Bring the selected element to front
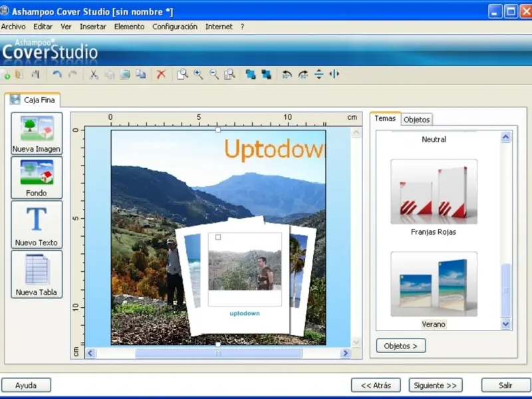This screenshot has height=399, width=532. pyautogui.click(x=251, y=74)
